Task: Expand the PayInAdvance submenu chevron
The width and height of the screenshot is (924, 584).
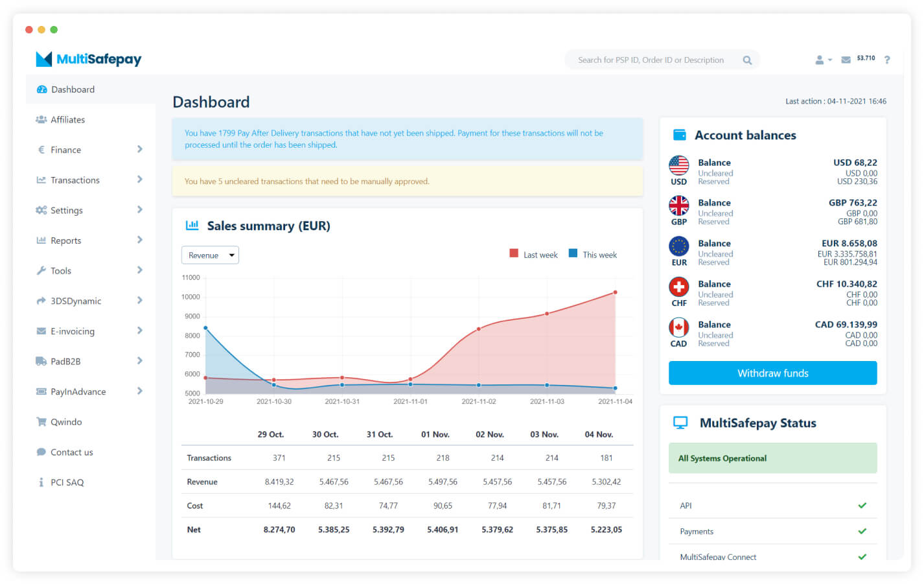Action: point(140,391)
